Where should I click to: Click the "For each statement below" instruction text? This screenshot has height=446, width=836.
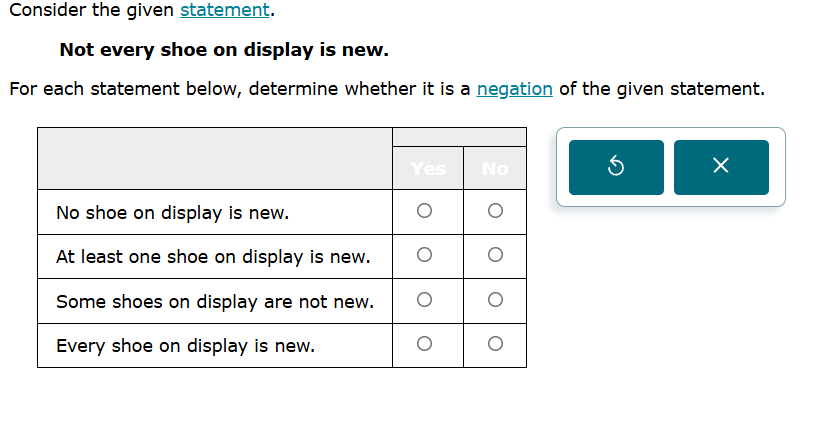[x=240, y=89]
